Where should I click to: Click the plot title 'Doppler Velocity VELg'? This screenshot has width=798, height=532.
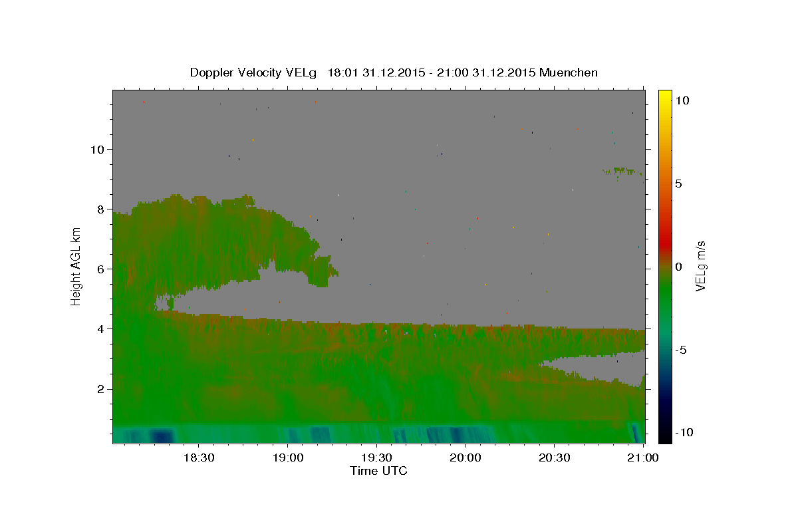point(255,72)
